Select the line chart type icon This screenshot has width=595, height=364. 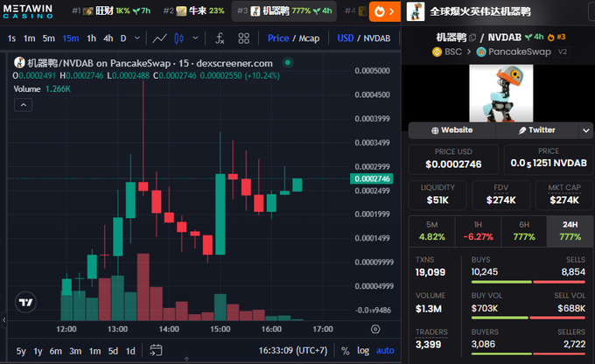coord(160,38)
